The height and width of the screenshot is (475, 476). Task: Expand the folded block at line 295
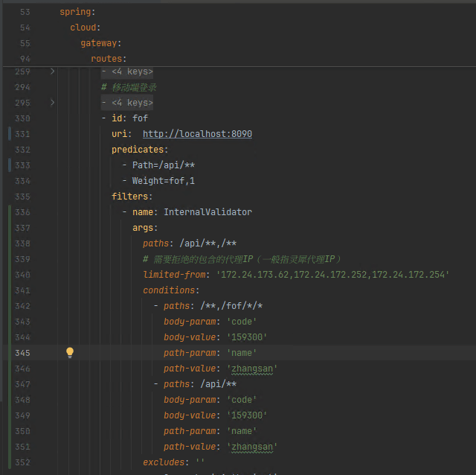point(52,103)
